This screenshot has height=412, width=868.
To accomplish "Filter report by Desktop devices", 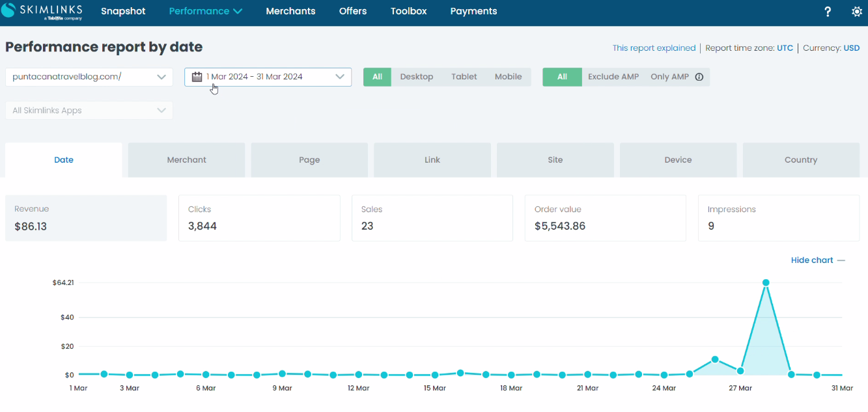I will (x=417, y=77).
